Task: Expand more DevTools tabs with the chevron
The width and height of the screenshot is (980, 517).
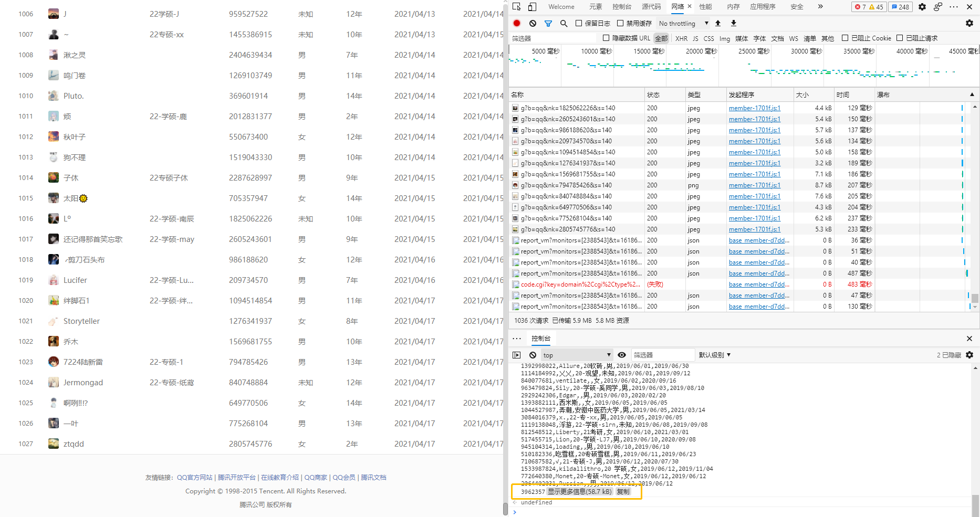Action: [820, 7]
